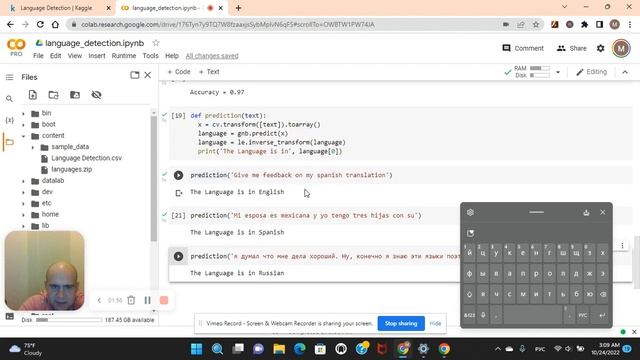This screenshot has height=360, width=640.
Task: Star the language_detection.ipynb notebook
Action: tap(156, 43)
